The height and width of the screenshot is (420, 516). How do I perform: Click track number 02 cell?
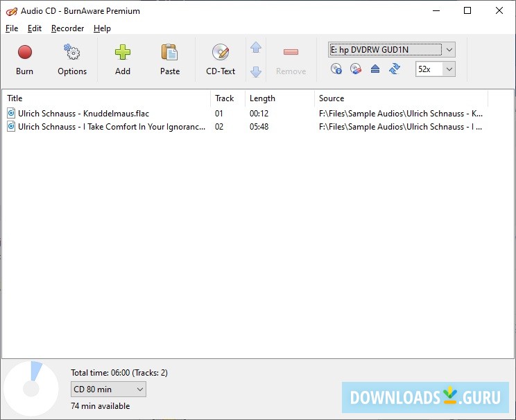pyautogui.click(x=219, y=127)
